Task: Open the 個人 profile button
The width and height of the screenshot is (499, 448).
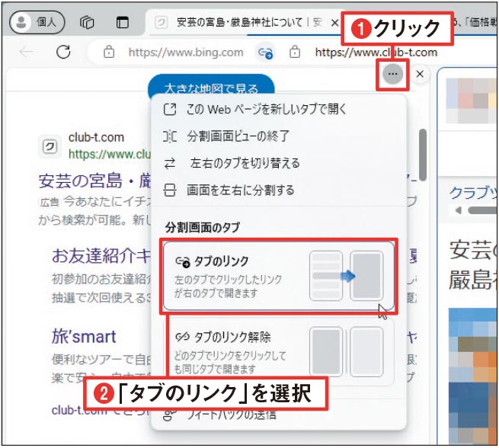Action: pos(37,22)
